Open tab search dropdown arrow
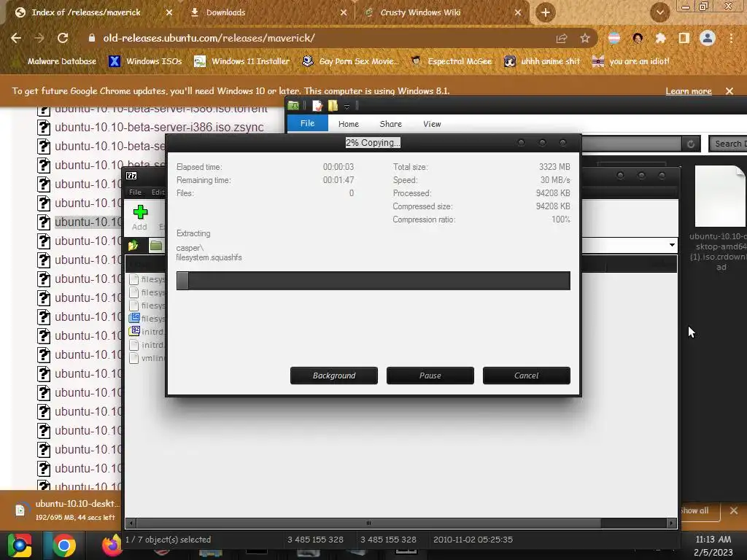This screenshot has height=560, width=747. tap(659, 13)
